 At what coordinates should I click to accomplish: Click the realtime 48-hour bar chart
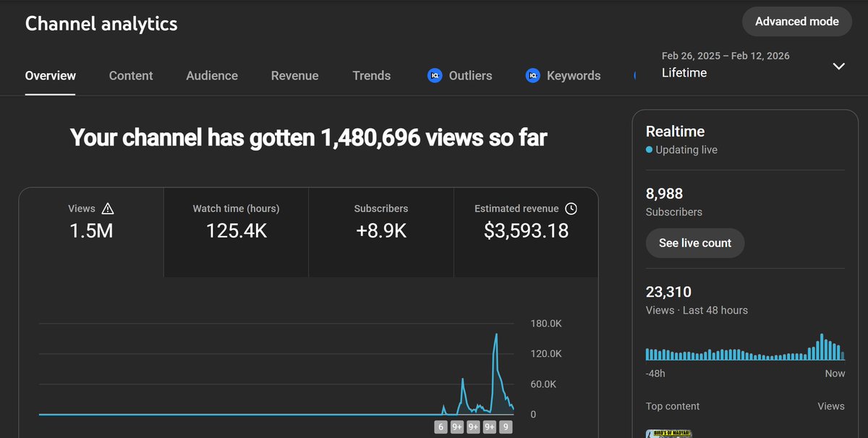(745, 347)
